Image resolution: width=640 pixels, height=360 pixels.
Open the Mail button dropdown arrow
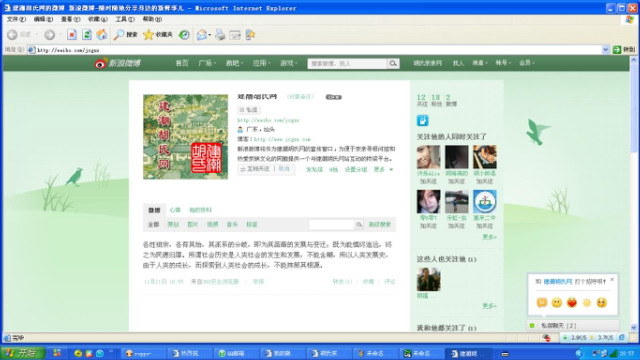click(209, 35)
